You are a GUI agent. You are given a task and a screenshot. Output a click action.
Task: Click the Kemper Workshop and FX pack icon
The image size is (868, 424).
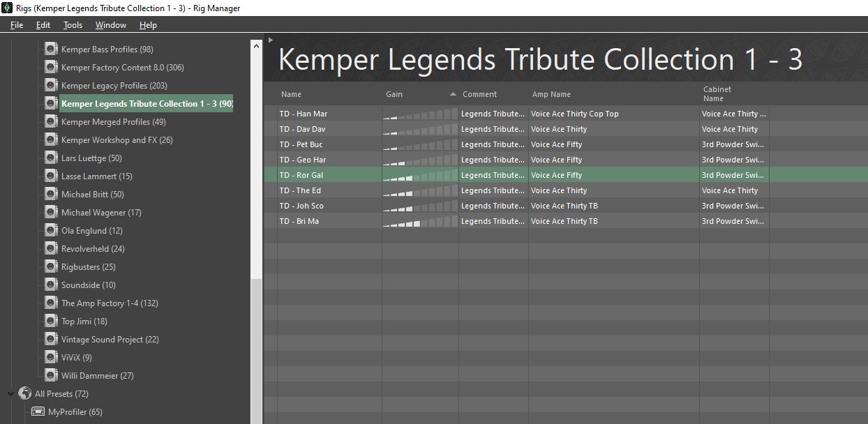tap(50, 140)
